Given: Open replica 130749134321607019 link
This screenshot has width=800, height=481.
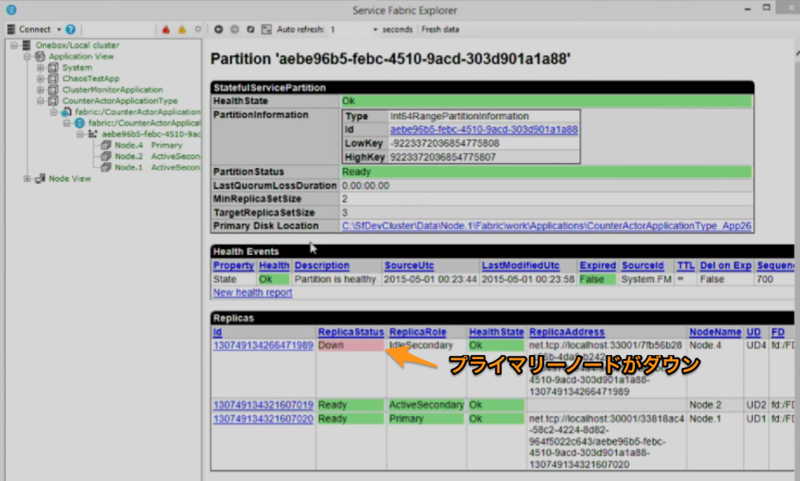Looking at the screenshot, I should coord(263,405).
